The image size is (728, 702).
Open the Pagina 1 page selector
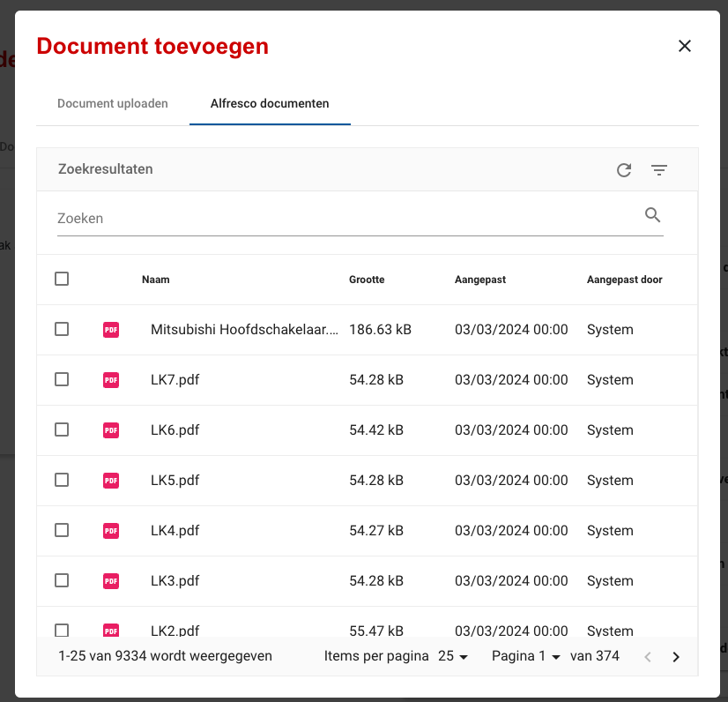click(526, 656)
